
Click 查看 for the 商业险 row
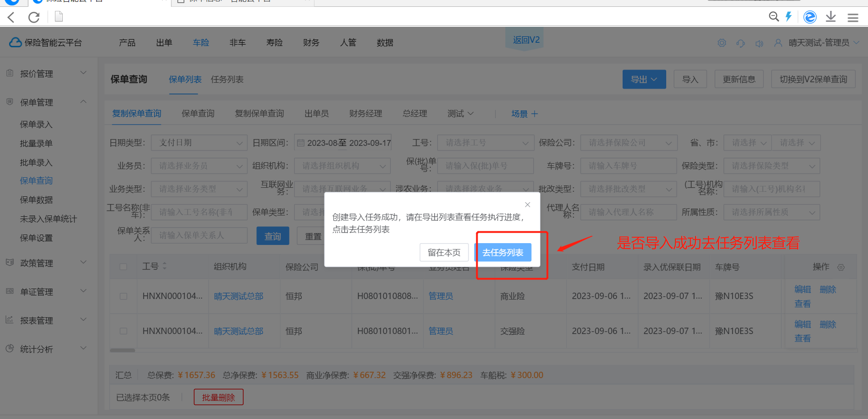(x=803, y=304)
